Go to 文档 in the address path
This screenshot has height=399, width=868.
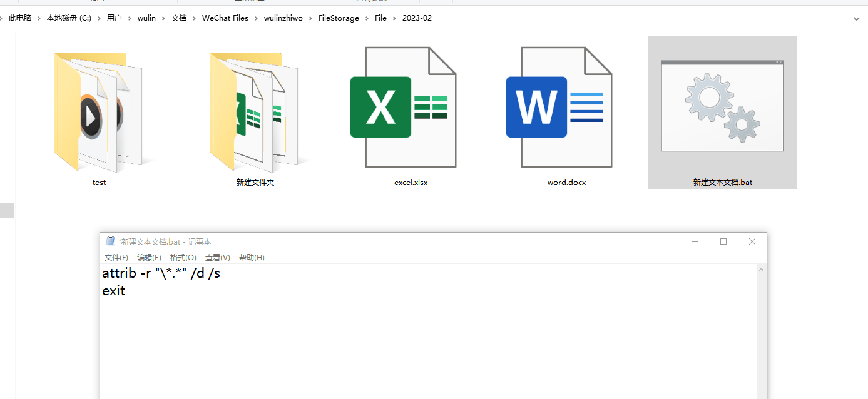[179, 18]
